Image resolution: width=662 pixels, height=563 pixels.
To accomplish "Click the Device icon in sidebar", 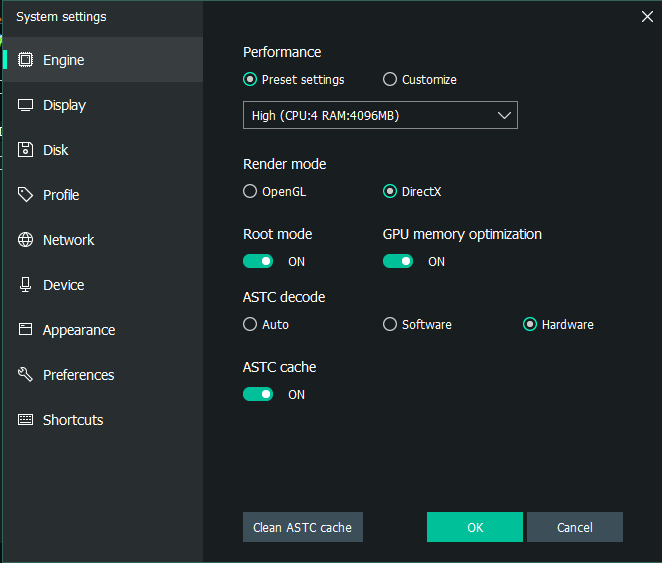I will (x=25, y=285).
